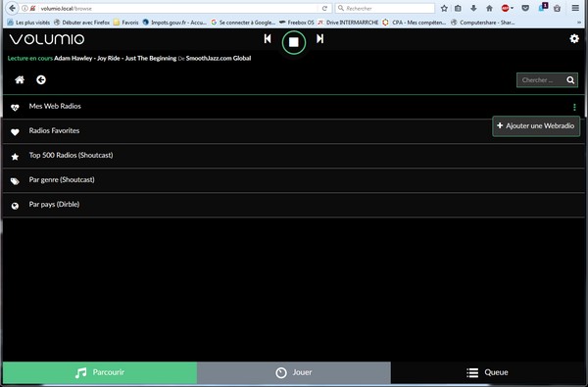Open the Pocket icon
Image resolution: width=588 pixels, height=387 pixels.
[525, 8]
